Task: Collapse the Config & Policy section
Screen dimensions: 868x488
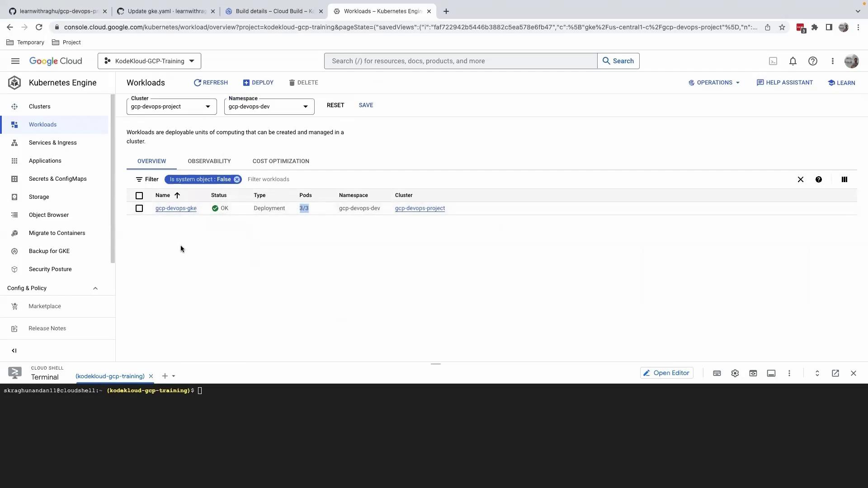Action: click(x=95, y=288)
